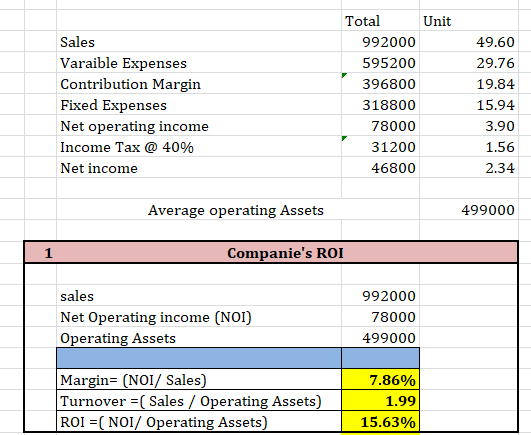Click the 'Companie's ROI' section header
Screen dimensions: 531x435
pyautogui.click(x=285, y=253)
